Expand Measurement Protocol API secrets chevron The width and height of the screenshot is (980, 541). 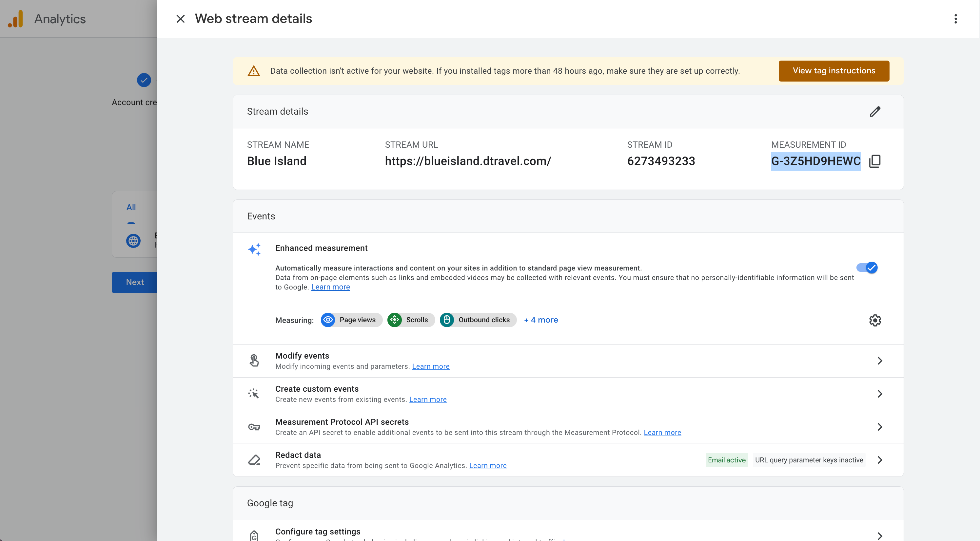point(880,427)
